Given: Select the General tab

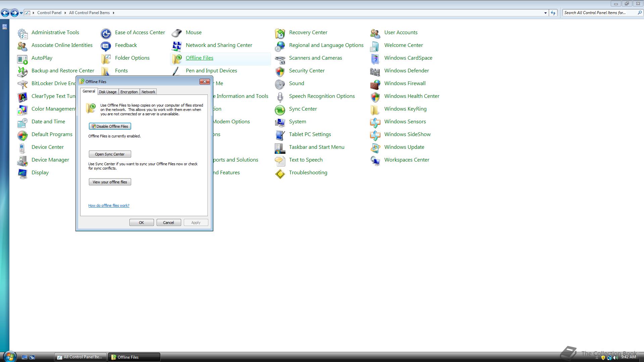Looking at the screenshot, I should (89, 91).
